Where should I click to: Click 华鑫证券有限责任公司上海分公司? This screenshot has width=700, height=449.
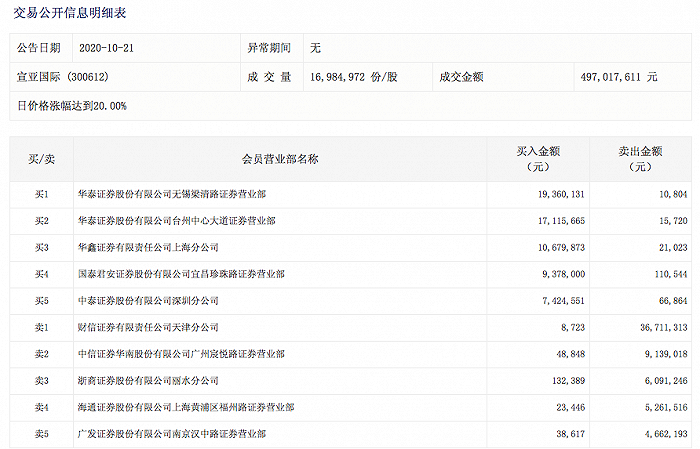(x=148, y=248)
